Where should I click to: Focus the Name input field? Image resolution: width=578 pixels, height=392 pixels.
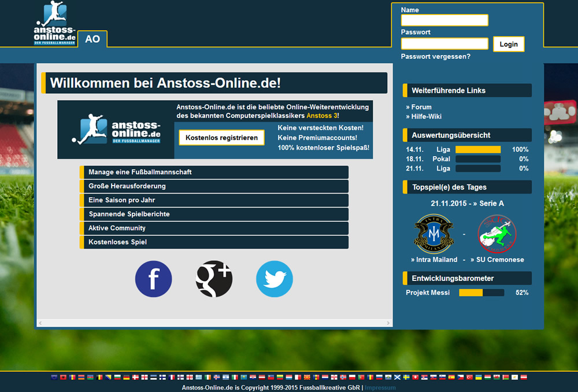click(x=444, y=20)
